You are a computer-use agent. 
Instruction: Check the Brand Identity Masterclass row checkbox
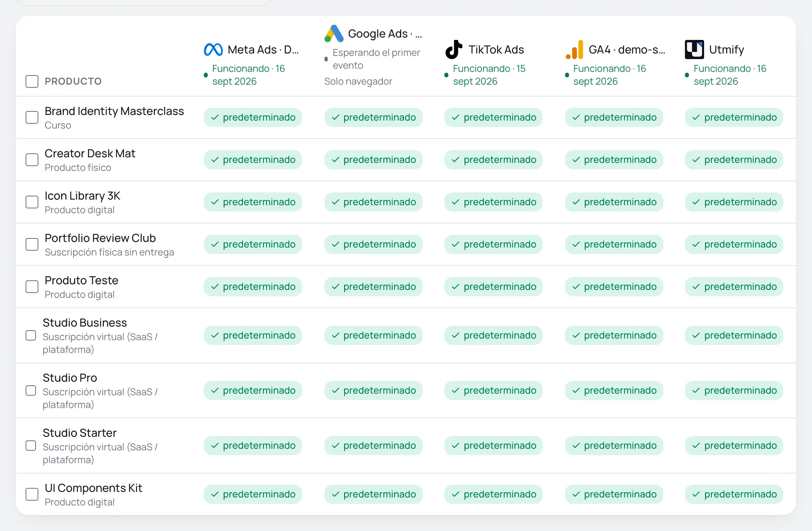tap(32, 117)
